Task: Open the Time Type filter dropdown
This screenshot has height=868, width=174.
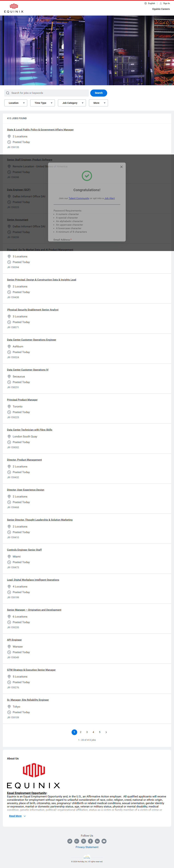Action: point(42,103)
